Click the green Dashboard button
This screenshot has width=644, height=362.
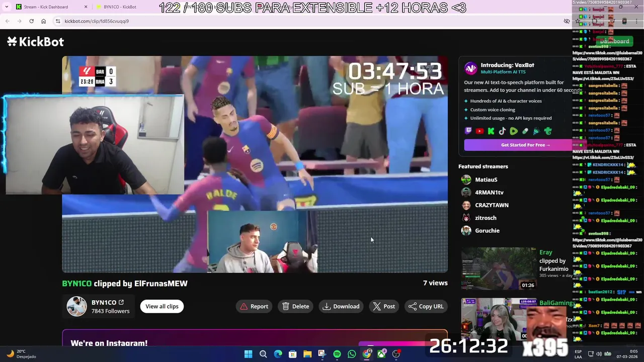click(x=614, y=41)
